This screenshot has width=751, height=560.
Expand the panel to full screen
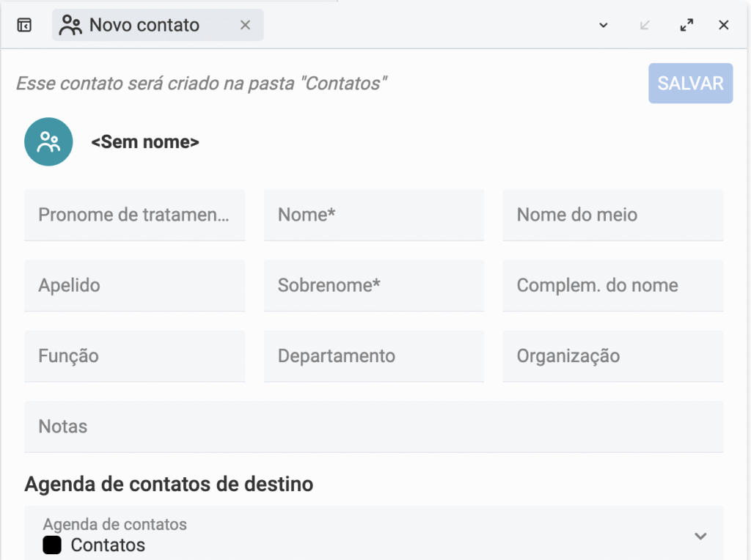coord(686,25)
